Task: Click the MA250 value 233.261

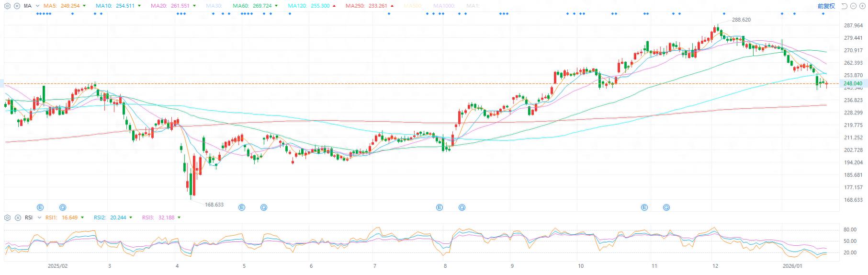Action: pyautogui.click(x=377, y=6)
